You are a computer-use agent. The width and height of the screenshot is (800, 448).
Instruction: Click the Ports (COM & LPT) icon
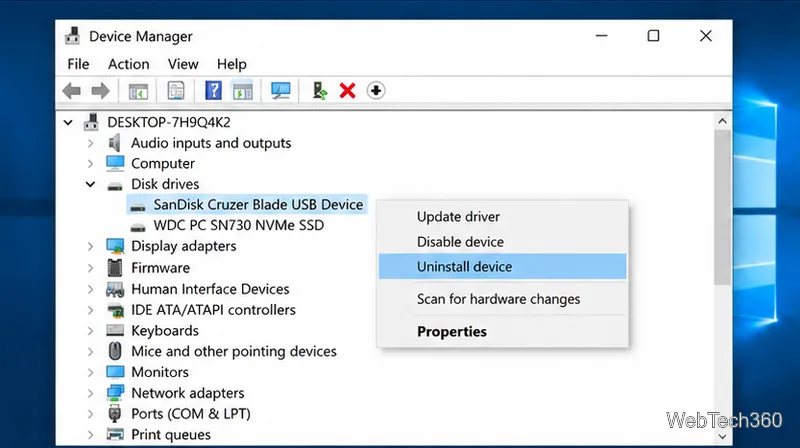click(115, 414)
